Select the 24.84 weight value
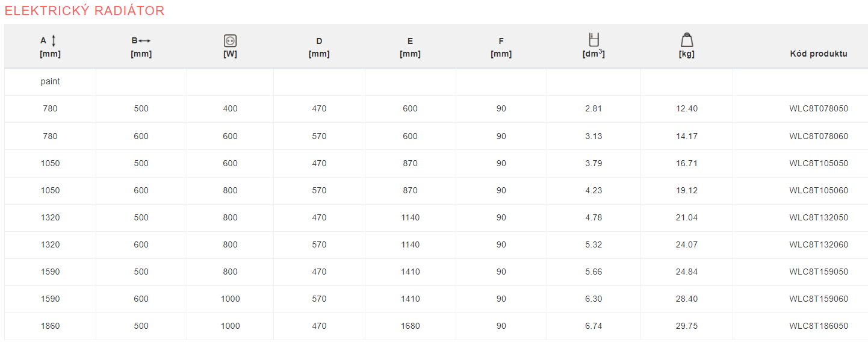This screenshot has width=868, height=342. 687,272
